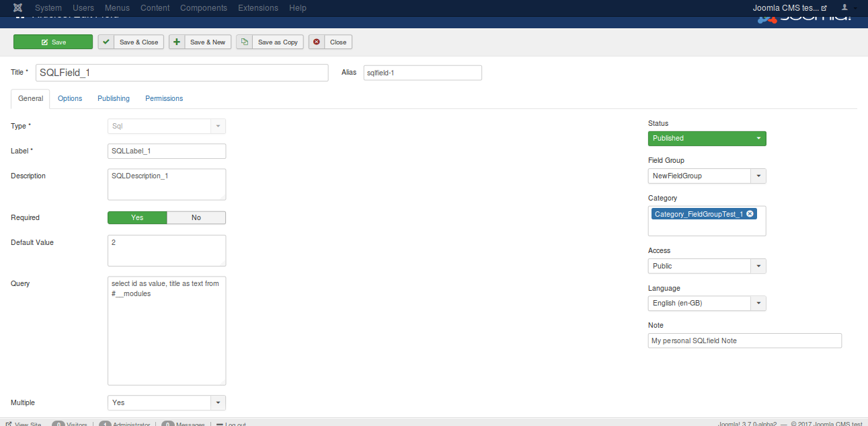Image resolution: width=868 pixels, height=426 pixels.
Task: Click the Save as Copy button
Action: tap(270, 42)
